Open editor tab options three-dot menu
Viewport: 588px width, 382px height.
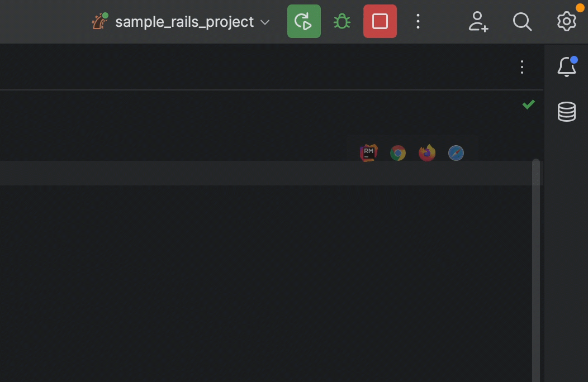point(521,68)
